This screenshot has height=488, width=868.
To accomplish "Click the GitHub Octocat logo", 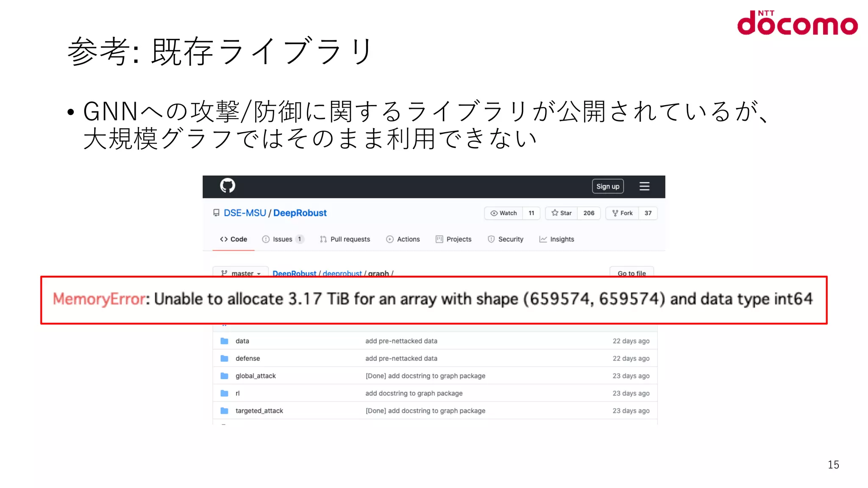I will tap(228, 186).
